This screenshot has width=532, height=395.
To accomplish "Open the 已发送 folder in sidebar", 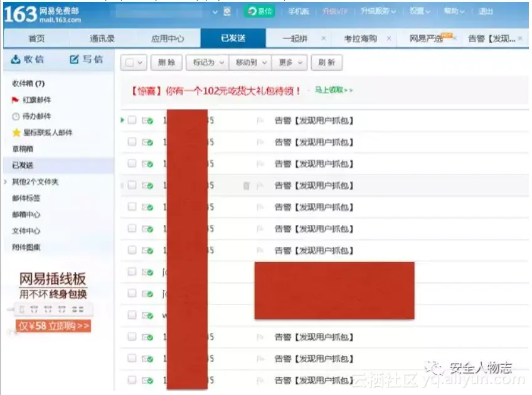I will click(x=23, y=165).
